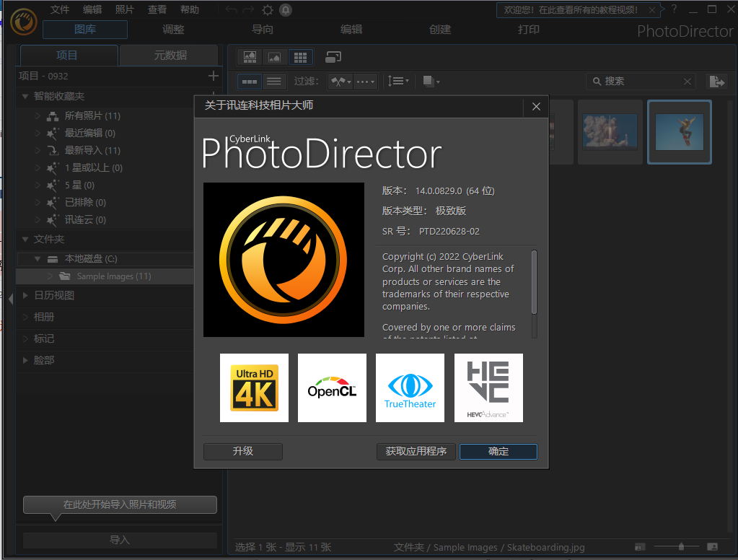Open the 编辑 menu in menu bar
This screenshot has height=560, width=738.
[92, 10]
